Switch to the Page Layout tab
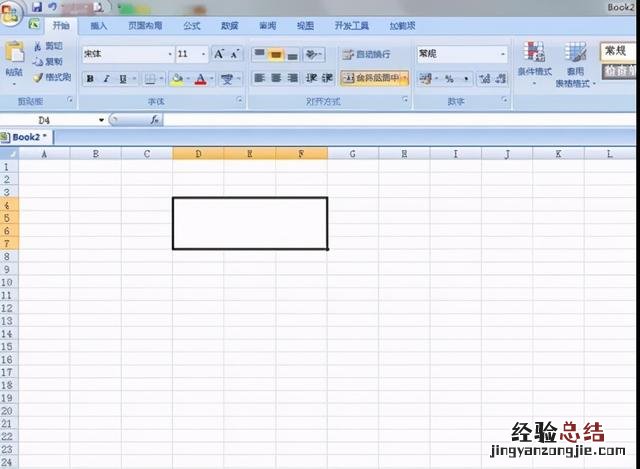The width and height of the screenshot is (640, 469). pyautogui.click(x=145, y=26)
